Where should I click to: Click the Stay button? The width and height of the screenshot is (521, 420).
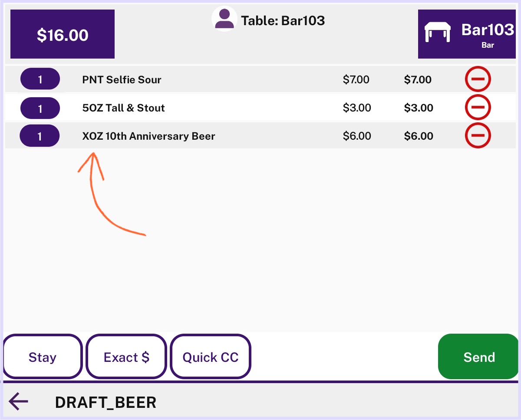point(43,357)
